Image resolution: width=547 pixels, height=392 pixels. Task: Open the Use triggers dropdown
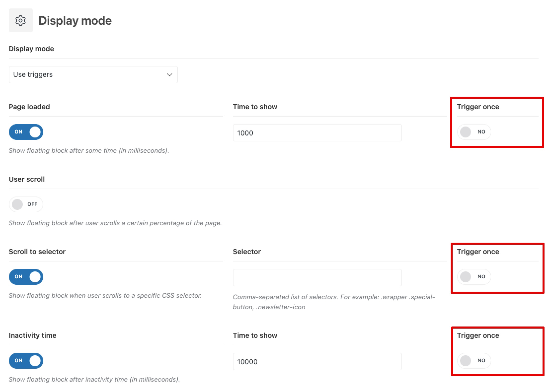(x=93, y=75)
